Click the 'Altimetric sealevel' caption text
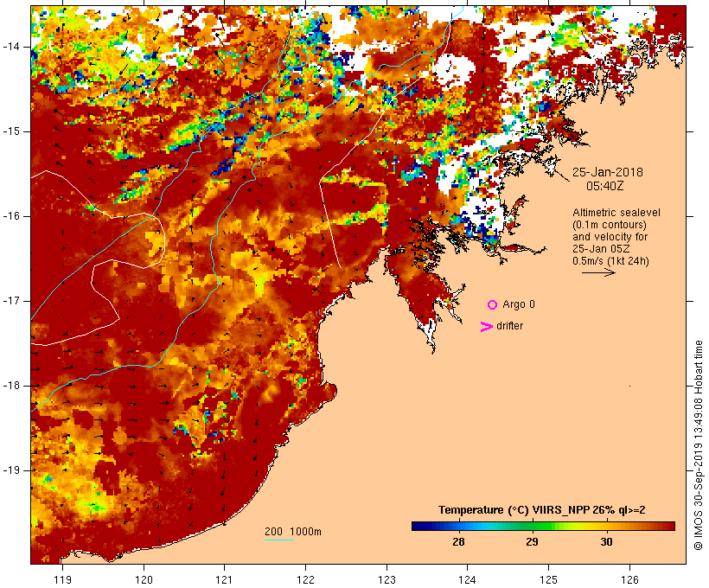Viewport: 709px width, 588px height. (616, 213)
